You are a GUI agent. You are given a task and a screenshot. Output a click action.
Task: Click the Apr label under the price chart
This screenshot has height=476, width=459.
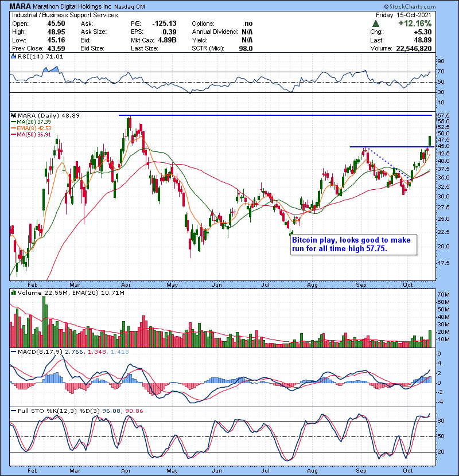click(126, 285)
